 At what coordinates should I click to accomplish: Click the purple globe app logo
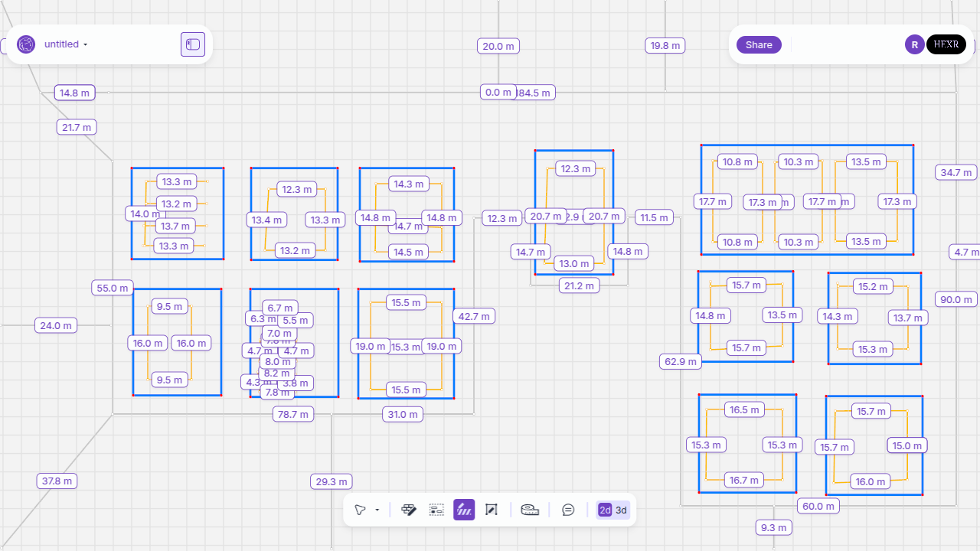pyautogui.click(x=26, y=44)
